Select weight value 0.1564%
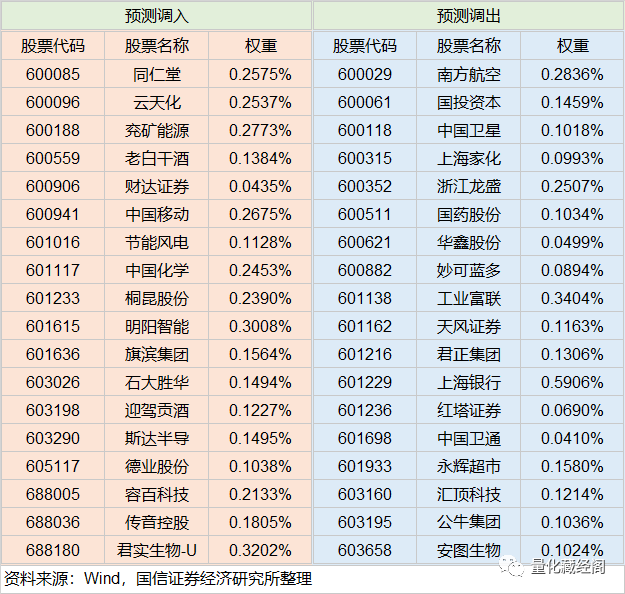 coord(260,354)
